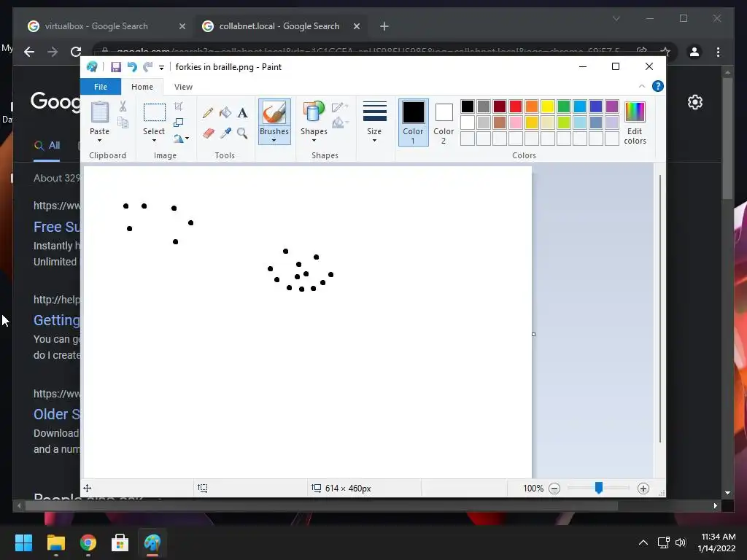Select the Text tool
Screen dimensions: 747x560
[242, 112]
